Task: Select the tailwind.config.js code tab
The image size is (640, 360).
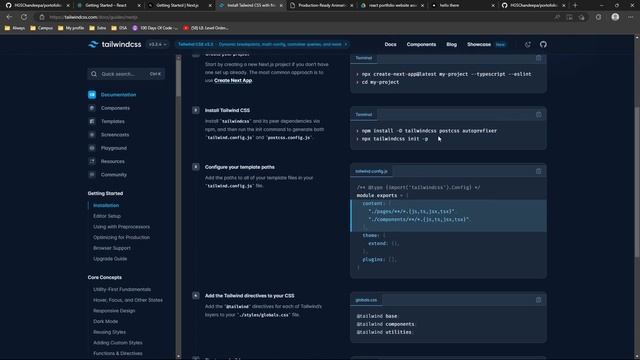Action: tap(371, 171)
